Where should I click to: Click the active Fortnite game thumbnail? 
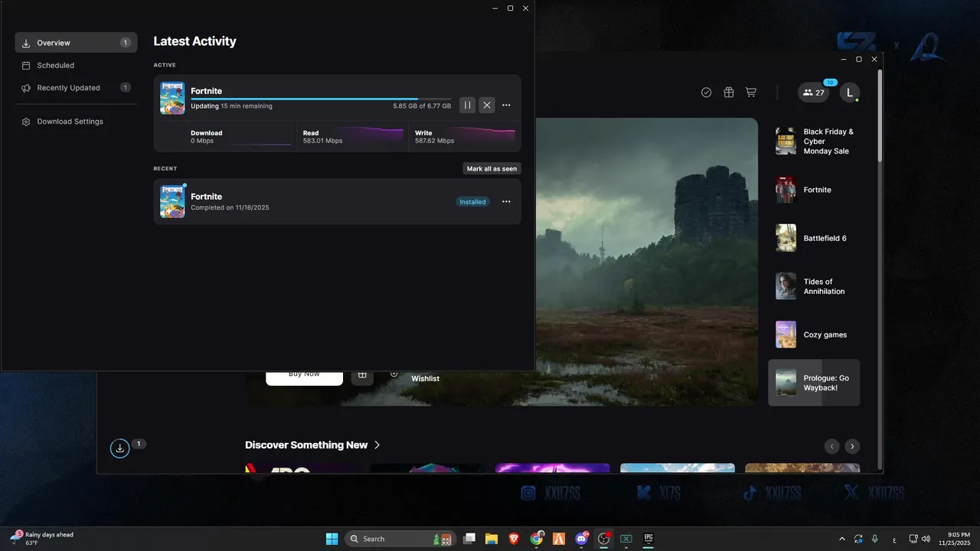172,98
